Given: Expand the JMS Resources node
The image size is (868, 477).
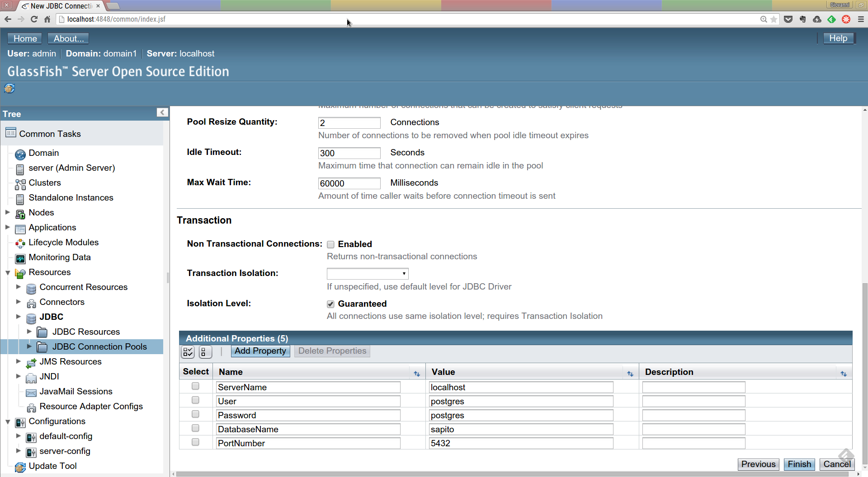Looking at the screenshot, I should [19, 361].
